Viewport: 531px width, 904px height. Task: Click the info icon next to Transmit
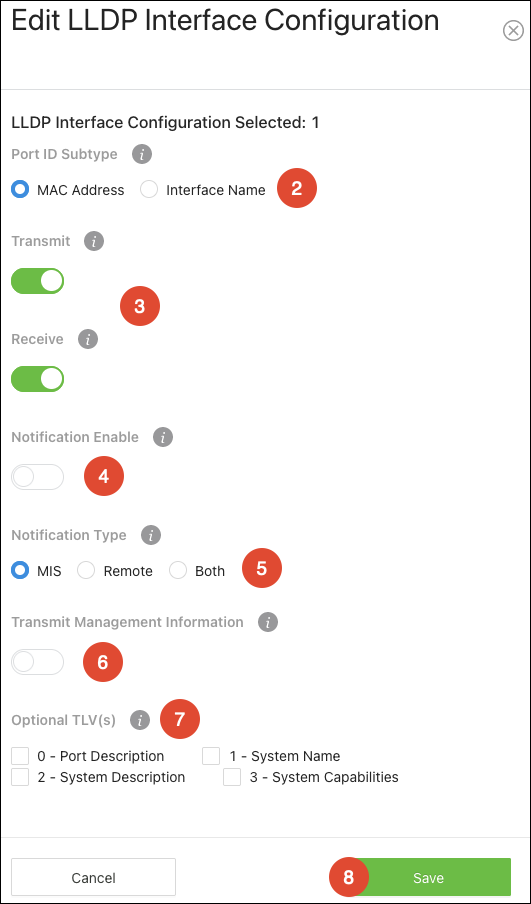click(x=94, y=241)
